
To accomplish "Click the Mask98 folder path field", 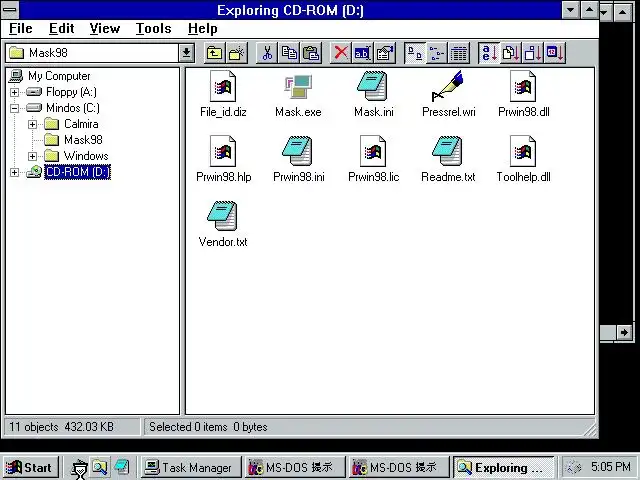I will 92,53.
